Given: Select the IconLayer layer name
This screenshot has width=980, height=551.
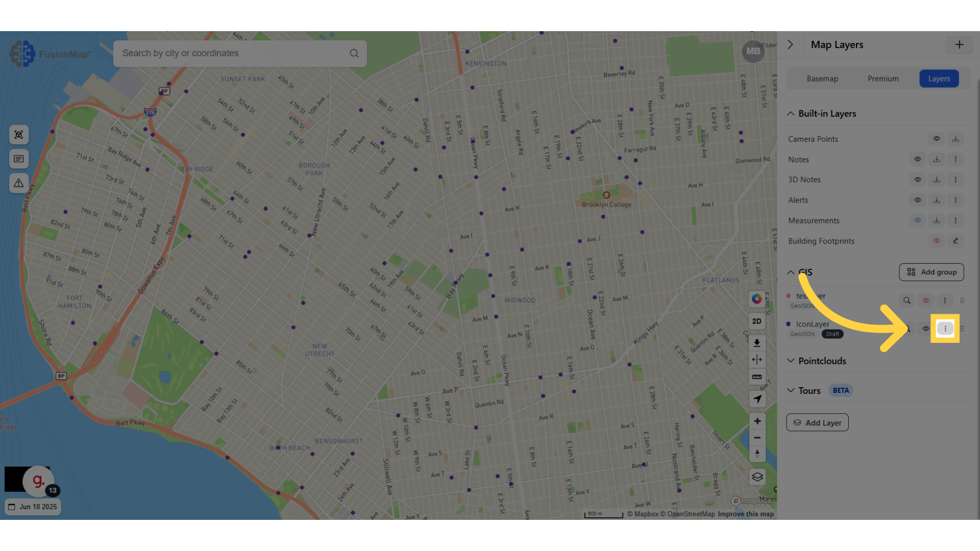Looking at the screenshot, I should pyautogui.click(x=813, y=324).
